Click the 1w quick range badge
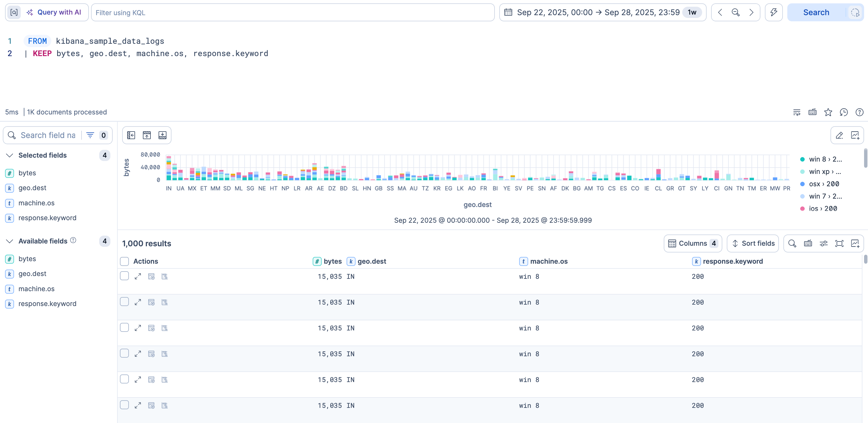868x423 pixels. click(x=692, y=12)
